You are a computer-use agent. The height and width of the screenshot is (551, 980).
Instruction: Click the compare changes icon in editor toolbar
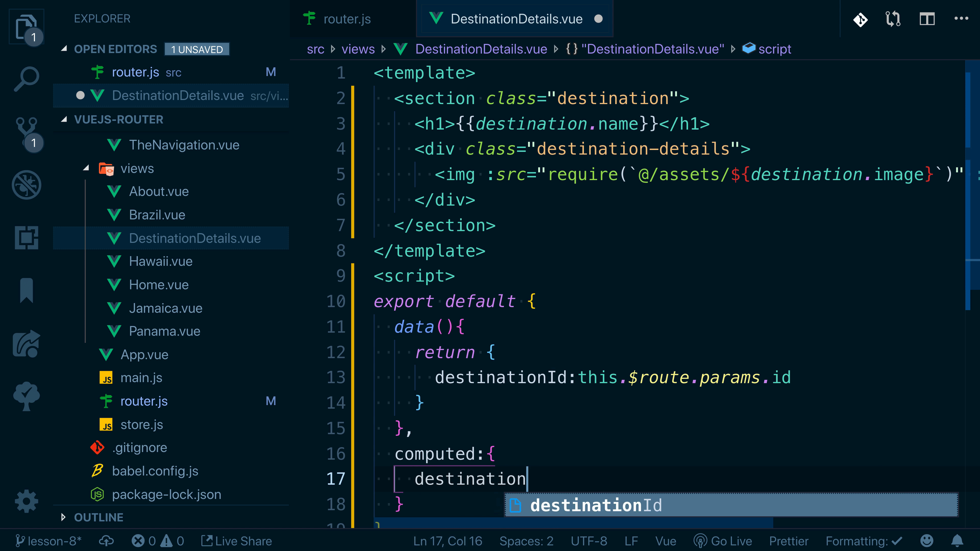[x=893, y=19]
